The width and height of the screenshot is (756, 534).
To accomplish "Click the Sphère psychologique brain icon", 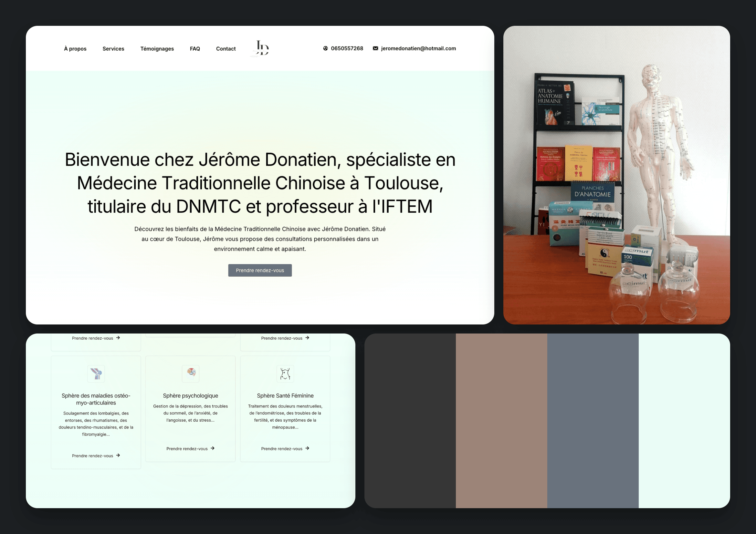I will tap(191, 374).
